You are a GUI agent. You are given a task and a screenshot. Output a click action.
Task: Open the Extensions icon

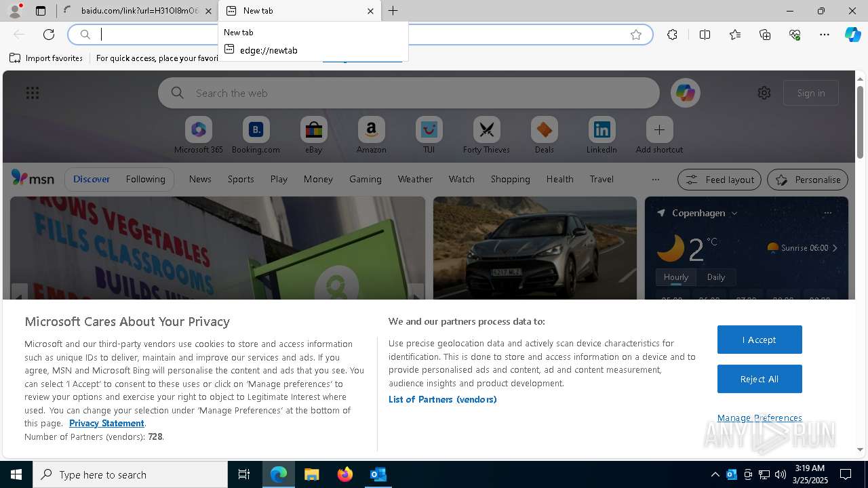tap(672, 35)
